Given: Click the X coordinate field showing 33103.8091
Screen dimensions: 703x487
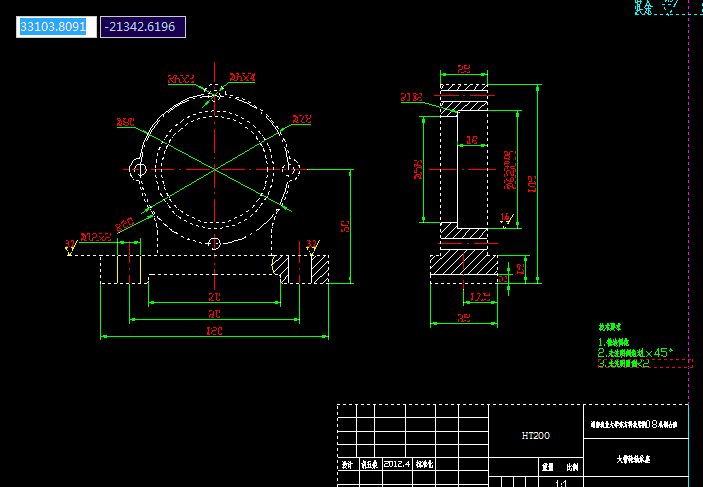Looking at the screenshot, I should click(x=56, y=27).
